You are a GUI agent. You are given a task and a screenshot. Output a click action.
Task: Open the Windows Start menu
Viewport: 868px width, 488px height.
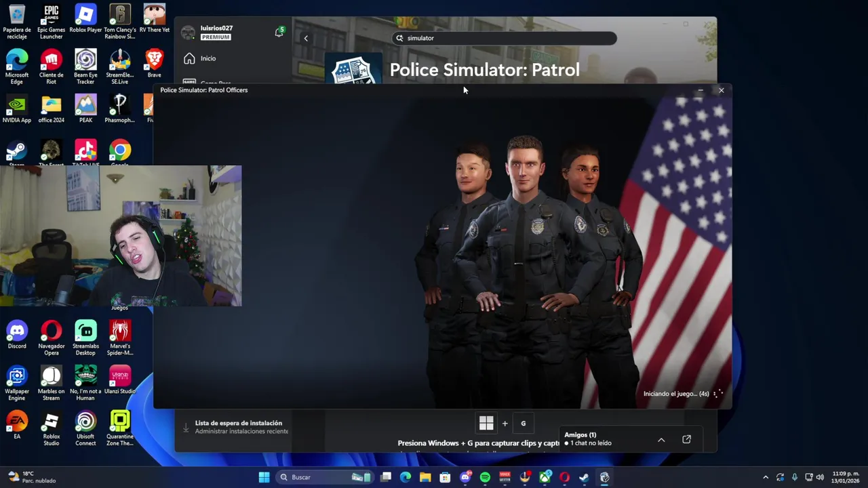coord(264,477)
